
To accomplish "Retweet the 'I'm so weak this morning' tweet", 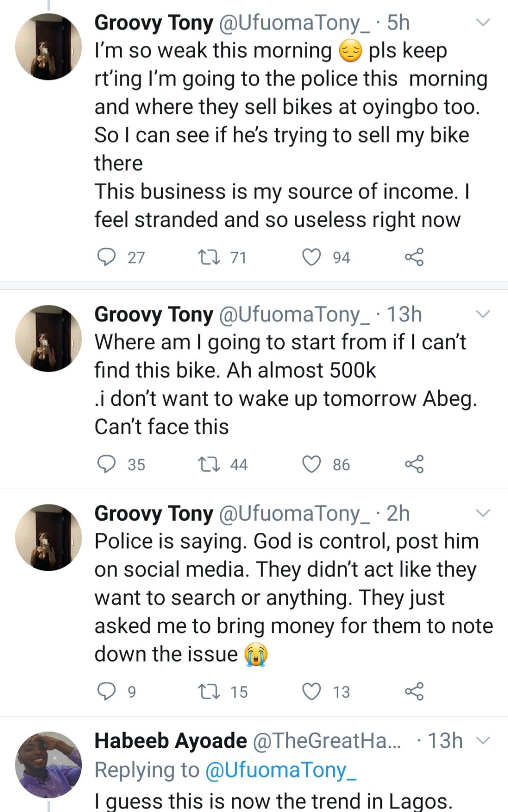I will point(208,257).
